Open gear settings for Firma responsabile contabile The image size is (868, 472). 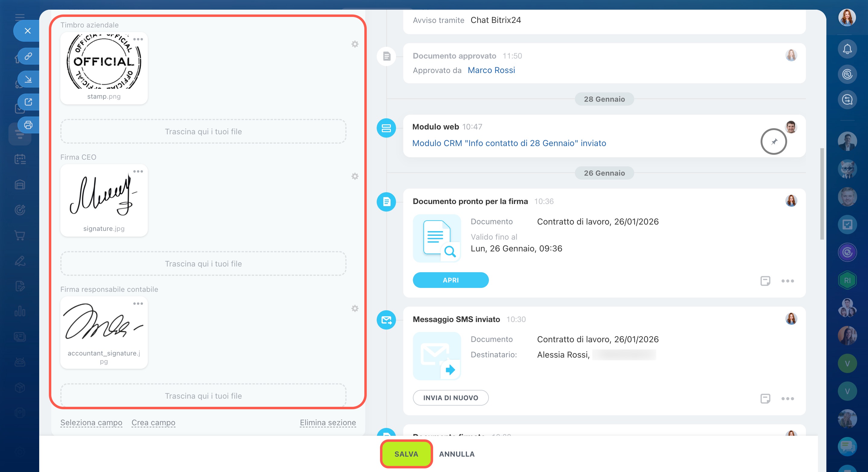click(355, 308)
